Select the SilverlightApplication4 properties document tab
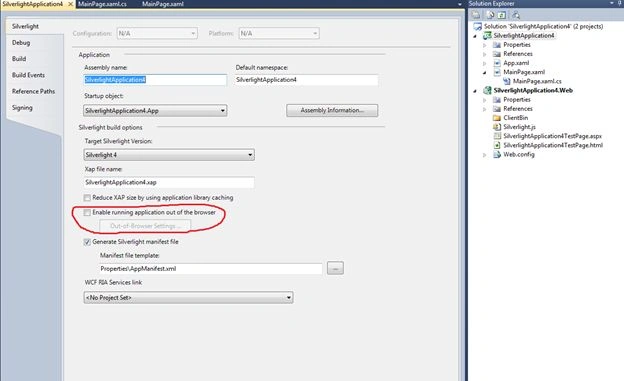 click(x=33, y=4)
